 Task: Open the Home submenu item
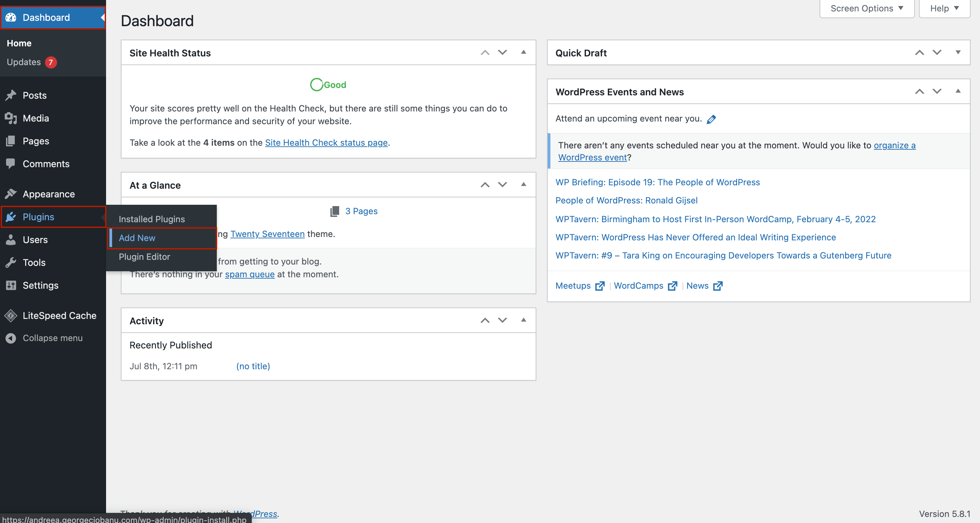click(19, 43)
